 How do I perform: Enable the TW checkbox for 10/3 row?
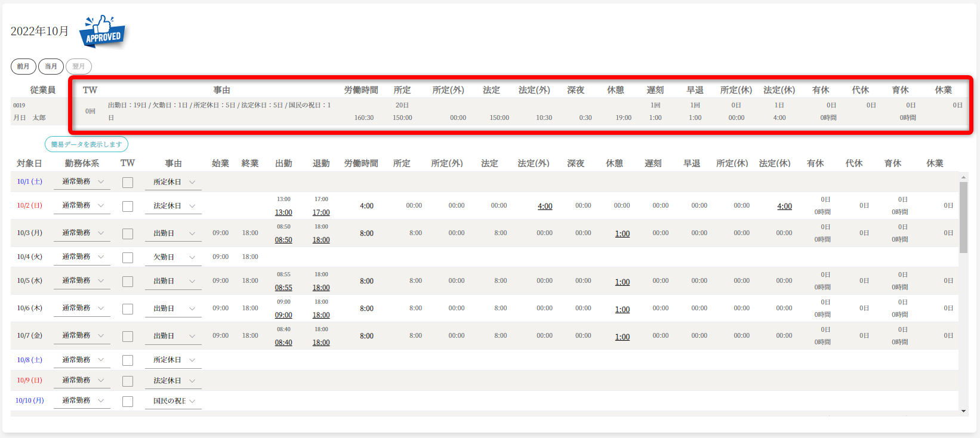pos(128,234)
